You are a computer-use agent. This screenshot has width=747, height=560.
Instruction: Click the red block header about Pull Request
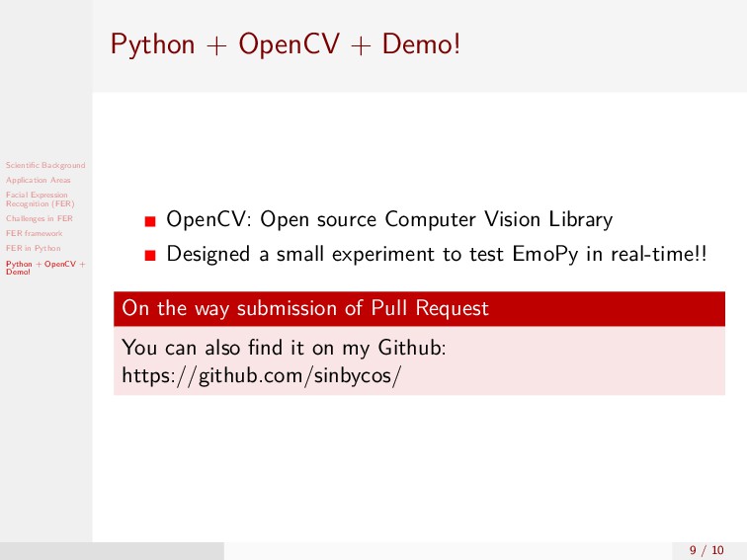pyautogui.click(x=419, y=308)
